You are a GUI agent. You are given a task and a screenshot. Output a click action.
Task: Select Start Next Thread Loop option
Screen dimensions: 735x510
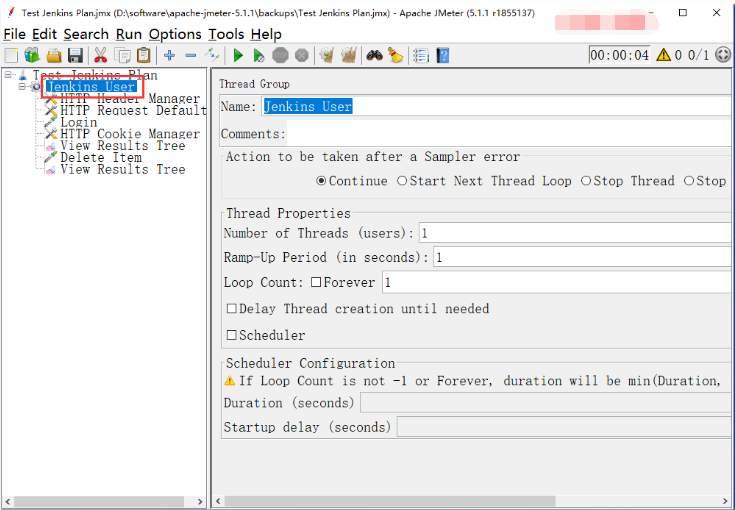click(x=484, y=181)
